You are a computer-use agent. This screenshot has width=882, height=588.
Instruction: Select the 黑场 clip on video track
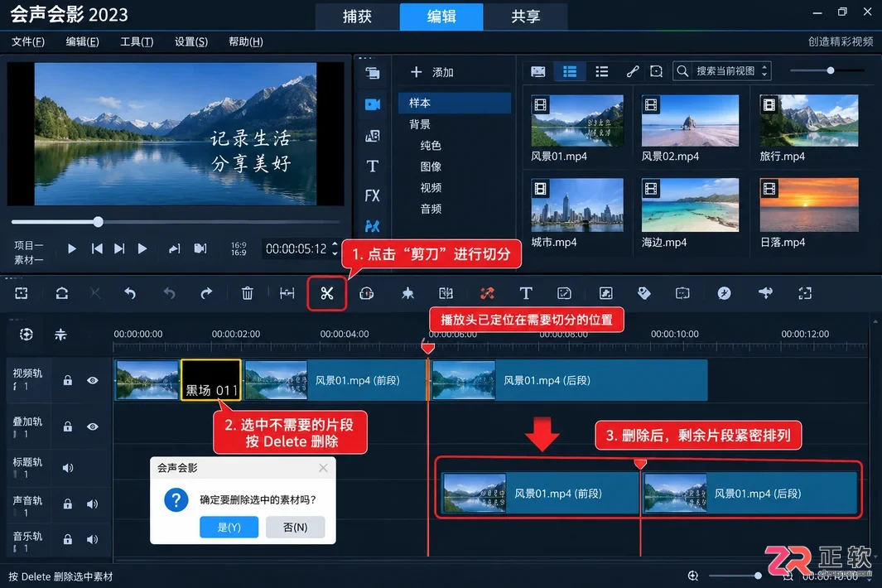[211, 380]
